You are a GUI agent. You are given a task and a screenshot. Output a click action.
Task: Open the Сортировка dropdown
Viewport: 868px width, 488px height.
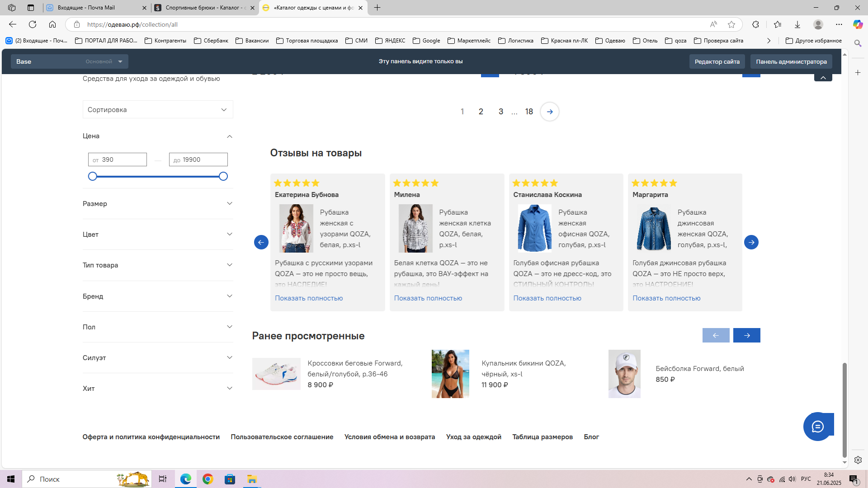click(x=158, y=110)
